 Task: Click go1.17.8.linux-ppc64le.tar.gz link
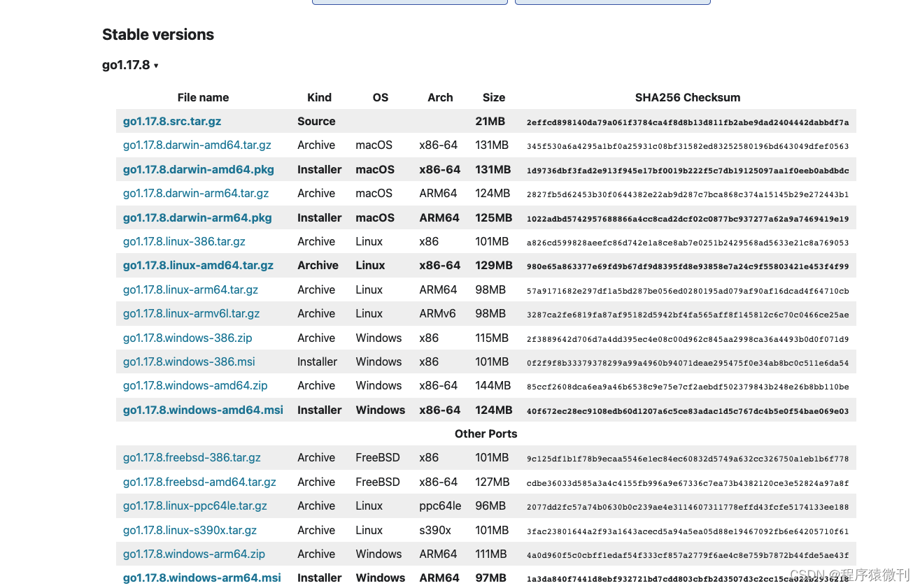pos(195,506)
